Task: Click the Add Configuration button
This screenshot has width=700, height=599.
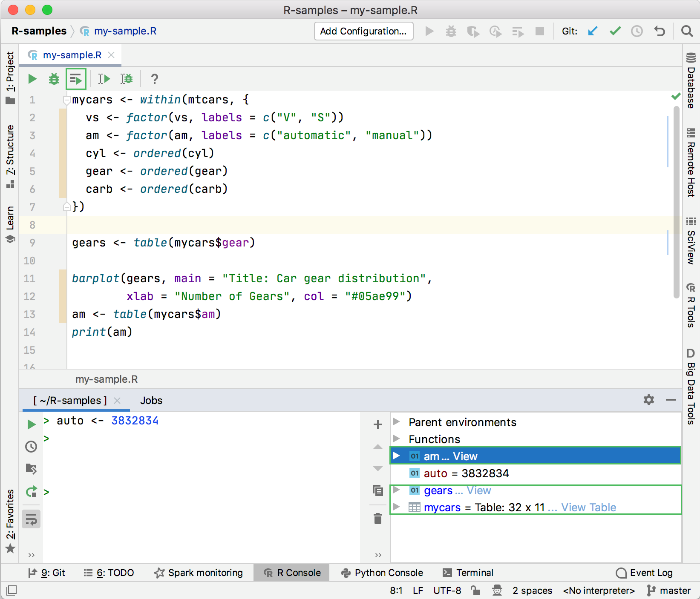Action: pyautogui.click(x=363, y=31)
